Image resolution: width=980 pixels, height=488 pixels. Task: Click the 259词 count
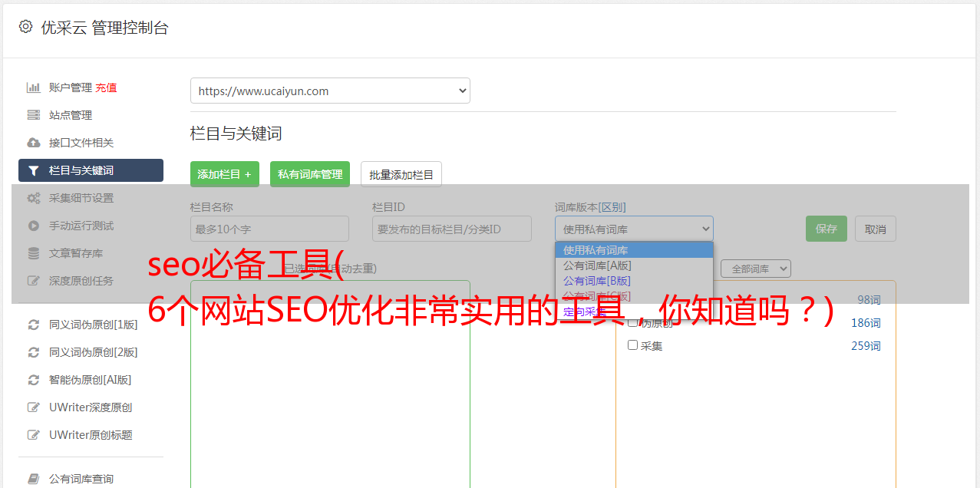point(866,346)
